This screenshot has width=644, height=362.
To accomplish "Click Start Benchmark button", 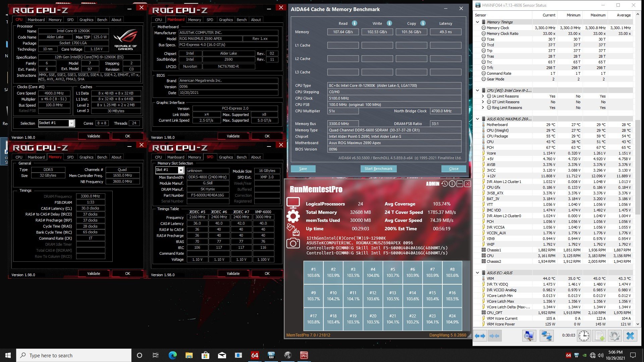I will tap(378, 169).
